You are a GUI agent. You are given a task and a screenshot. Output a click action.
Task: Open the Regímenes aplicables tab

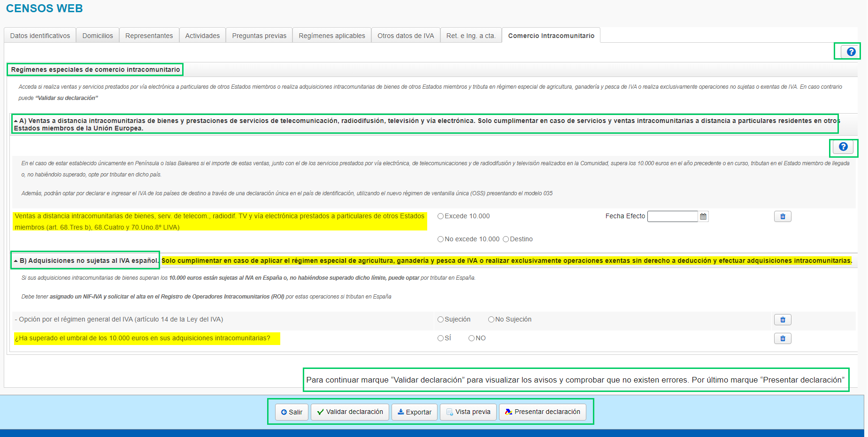(x=331, y=36)
